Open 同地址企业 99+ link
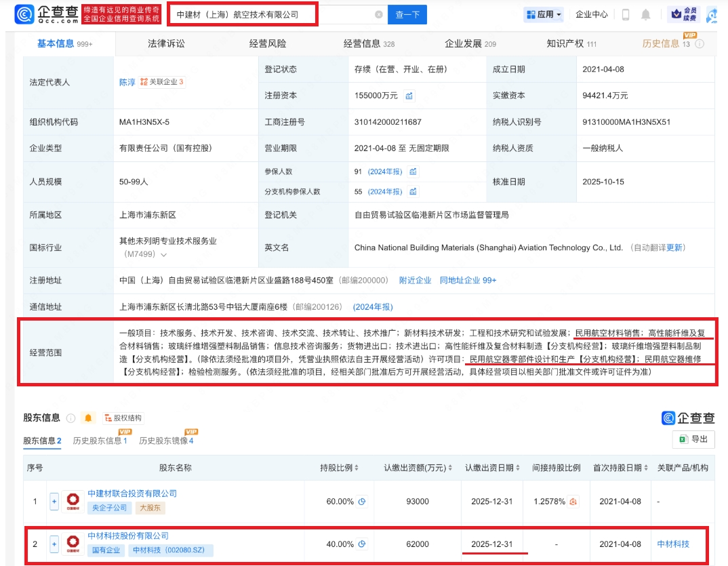Viewport: 728px width, 566px height. (468, 281)
